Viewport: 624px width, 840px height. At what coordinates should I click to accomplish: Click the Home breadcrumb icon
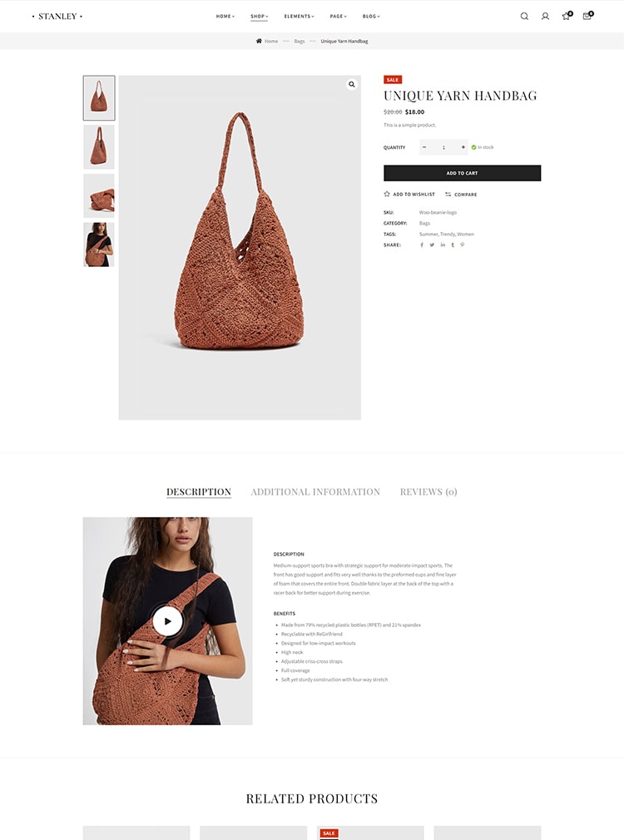click(259, 41)
